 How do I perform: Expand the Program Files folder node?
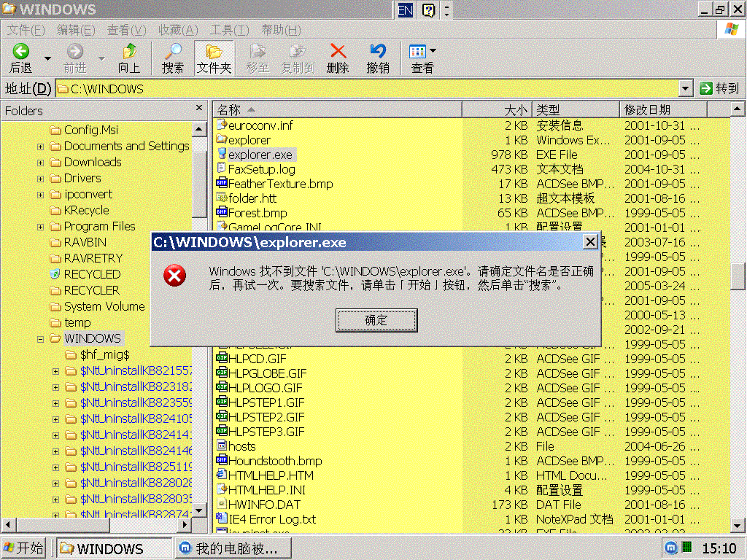tap(41, 227)
